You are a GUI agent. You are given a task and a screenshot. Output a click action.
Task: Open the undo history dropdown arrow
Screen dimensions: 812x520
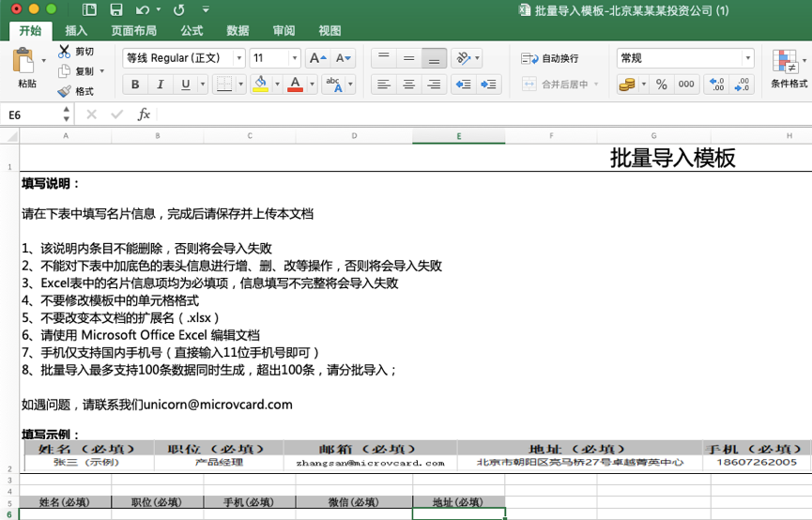[x=159, y=9]
